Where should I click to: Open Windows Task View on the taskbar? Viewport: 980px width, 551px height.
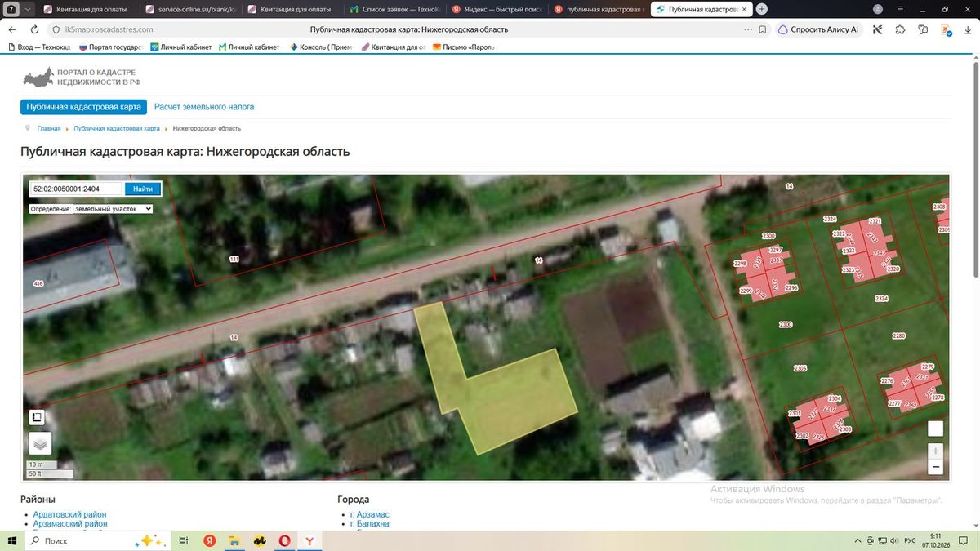184,541
